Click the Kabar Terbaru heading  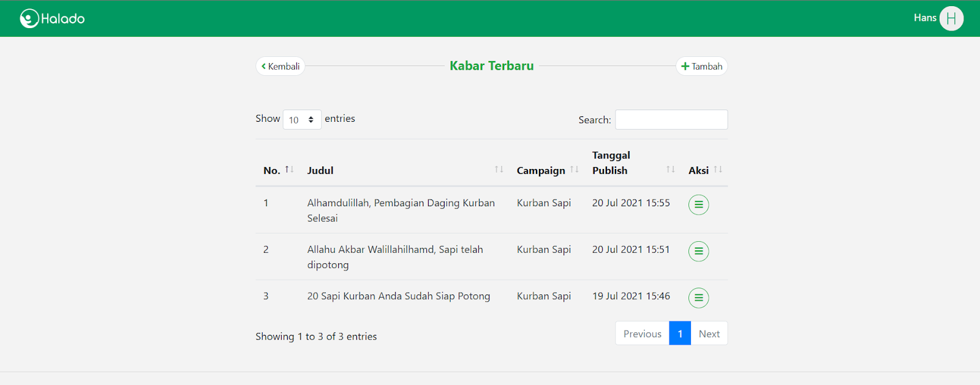pyautogui.click(x=492, y=66)
